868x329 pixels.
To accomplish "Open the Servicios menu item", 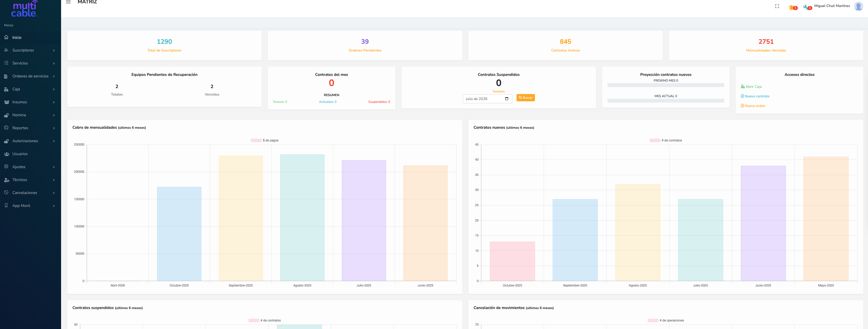I will coord(30,63).
